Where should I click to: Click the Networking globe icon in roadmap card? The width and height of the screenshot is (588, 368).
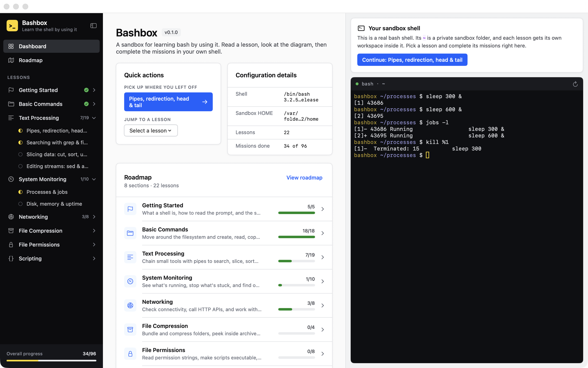point(130,305)
